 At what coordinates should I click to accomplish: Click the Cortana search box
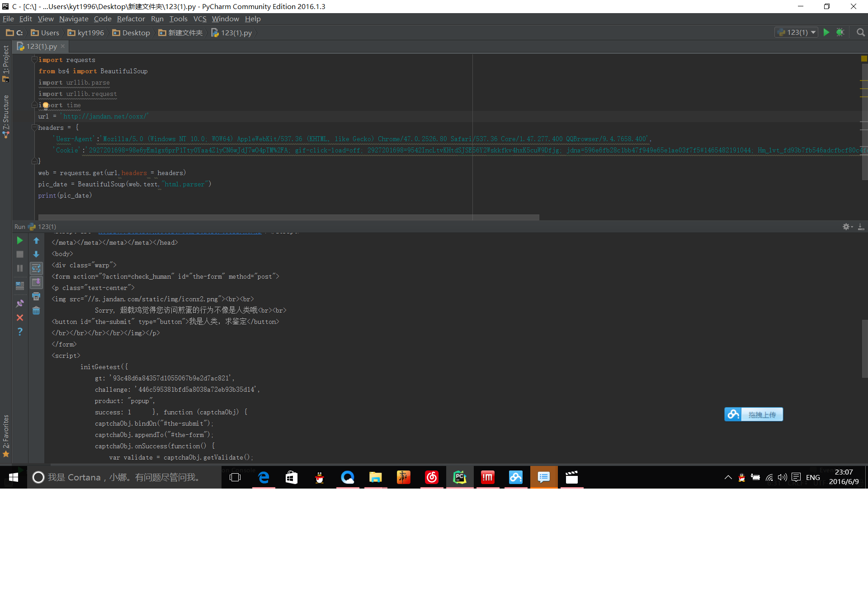click(x=124, y=477)
